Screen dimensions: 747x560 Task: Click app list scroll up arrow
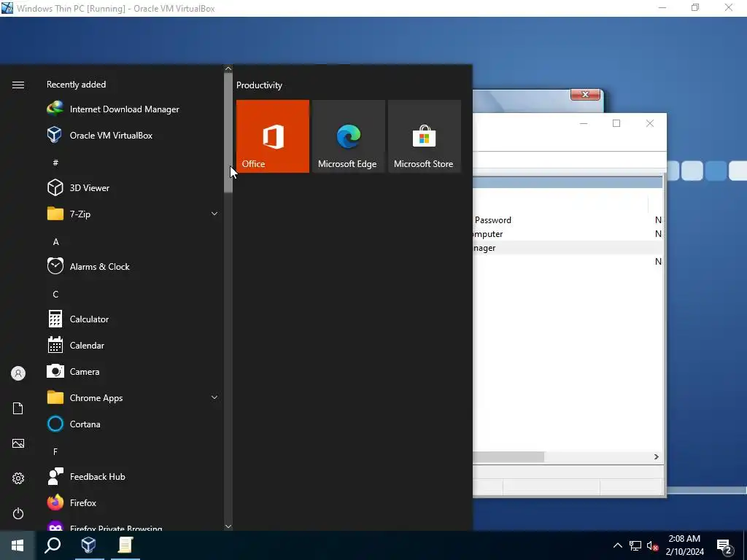pyautogui.click(x=228, y=69)
